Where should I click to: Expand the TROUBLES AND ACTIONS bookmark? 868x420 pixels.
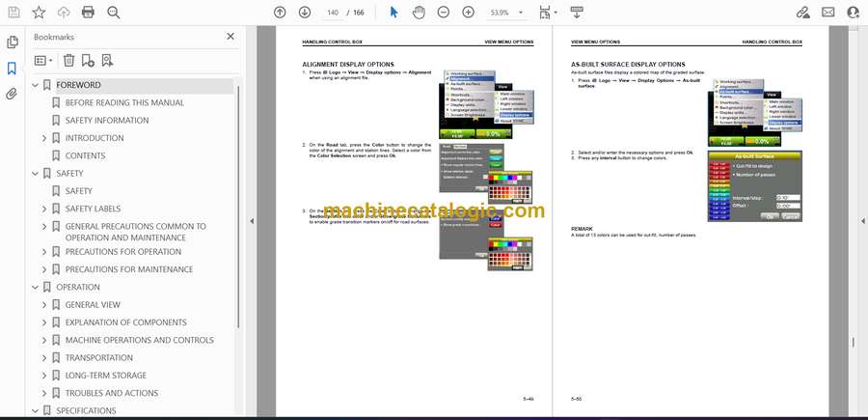[44, 393]
